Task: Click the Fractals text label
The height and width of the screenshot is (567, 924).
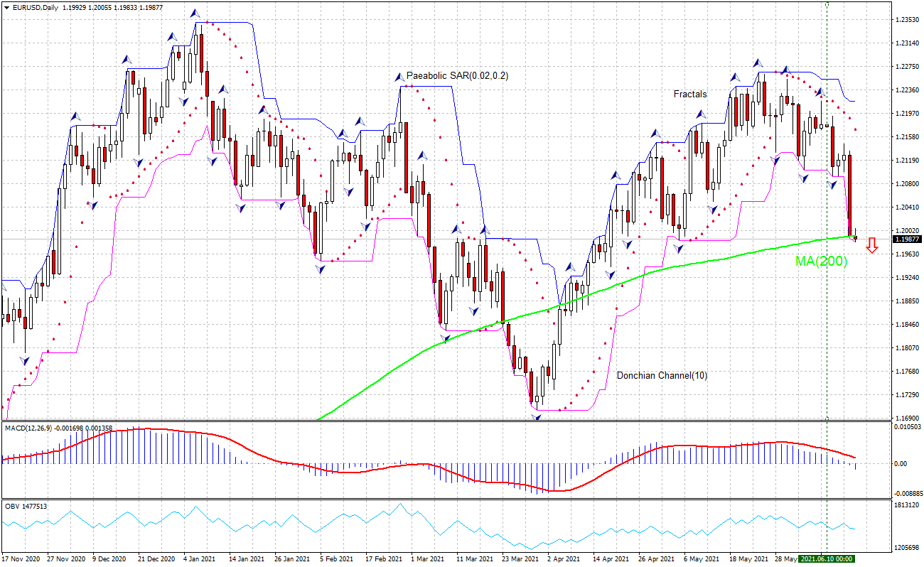Action: pos(689,93)
